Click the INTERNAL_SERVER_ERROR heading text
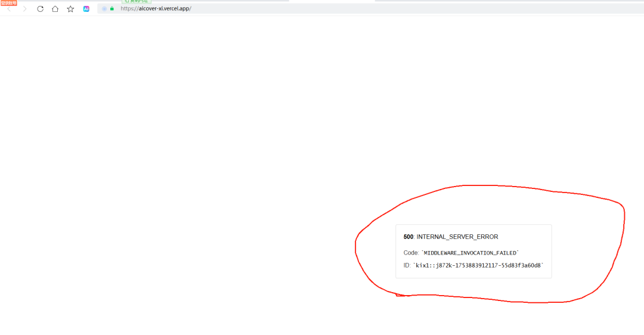 (x=457, y=237)
